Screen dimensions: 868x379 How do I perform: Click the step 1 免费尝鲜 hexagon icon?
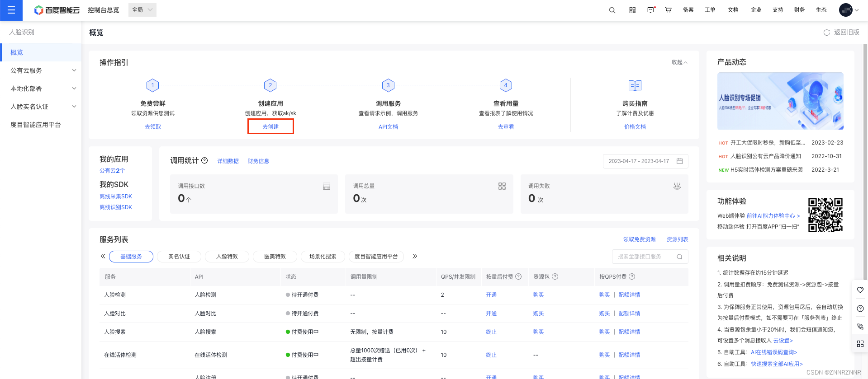click(153, 85)
